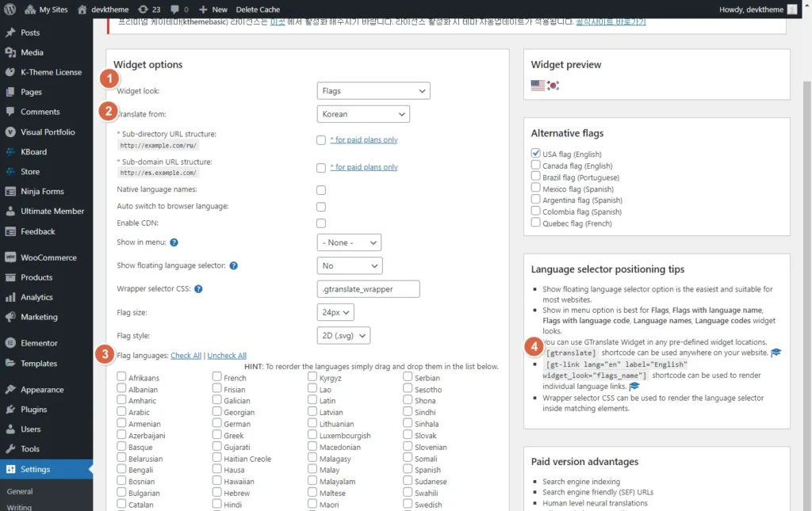Click the Ultimate Member icon

click(x=10, y=211)
